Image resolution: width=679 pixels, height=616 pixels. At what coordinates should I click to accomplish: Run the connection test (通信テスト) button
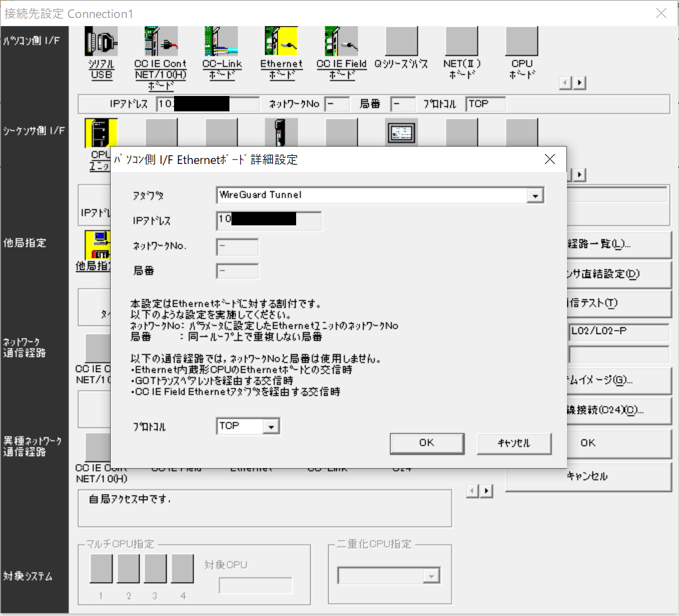617,303
